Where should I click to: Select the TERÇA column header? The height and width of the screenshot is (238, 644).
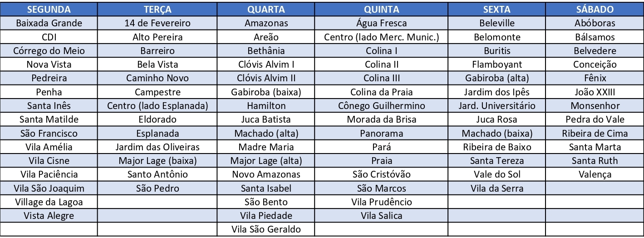pyautogui.click(x=157, y=10)
